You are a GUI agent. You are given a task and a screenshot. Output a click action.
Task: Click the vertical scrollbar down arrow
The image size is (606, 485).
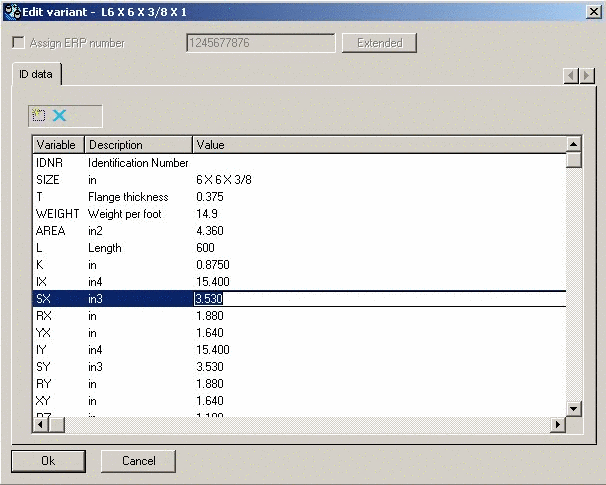pos(574,409)
